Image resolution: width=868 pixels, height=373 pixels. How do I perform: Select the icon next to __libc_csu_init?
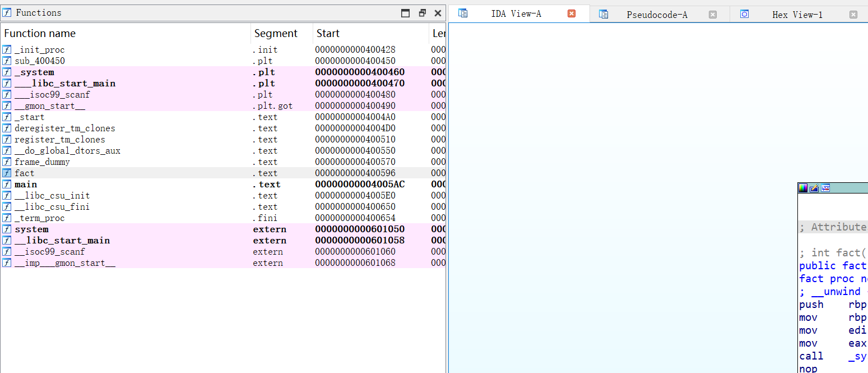coord(7,196)
